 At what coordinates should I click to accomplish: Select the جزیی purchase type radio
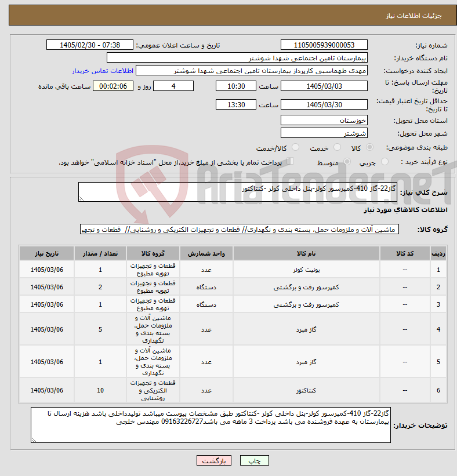point(385,162)
